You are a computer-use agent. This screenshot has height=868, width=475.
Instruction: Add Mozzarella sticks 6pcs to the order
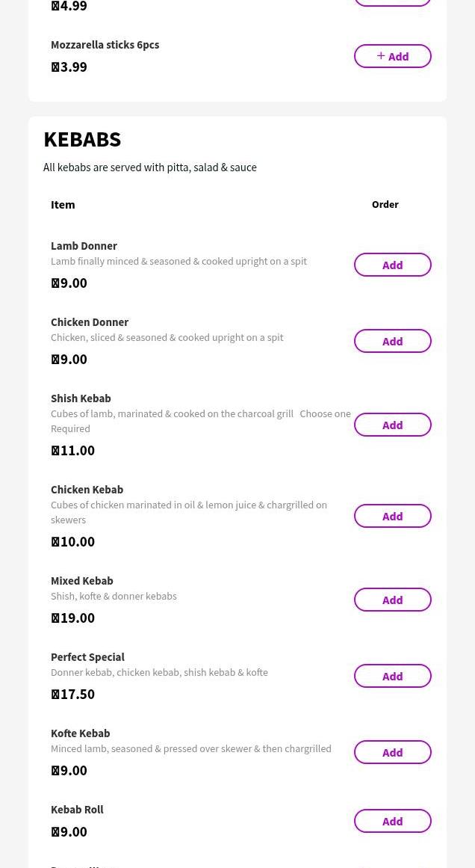(393, 55)
